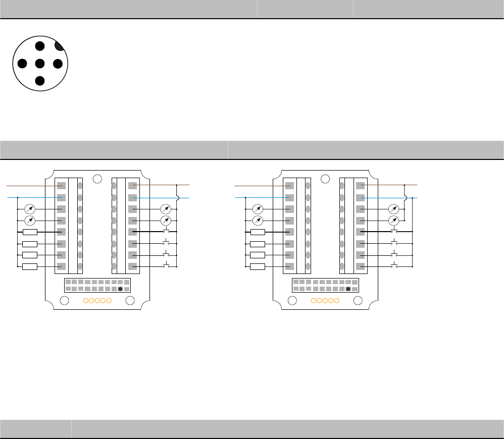
Task: Click the brown wire leaving the right diagram's right terminal
Action: (389, 185)
